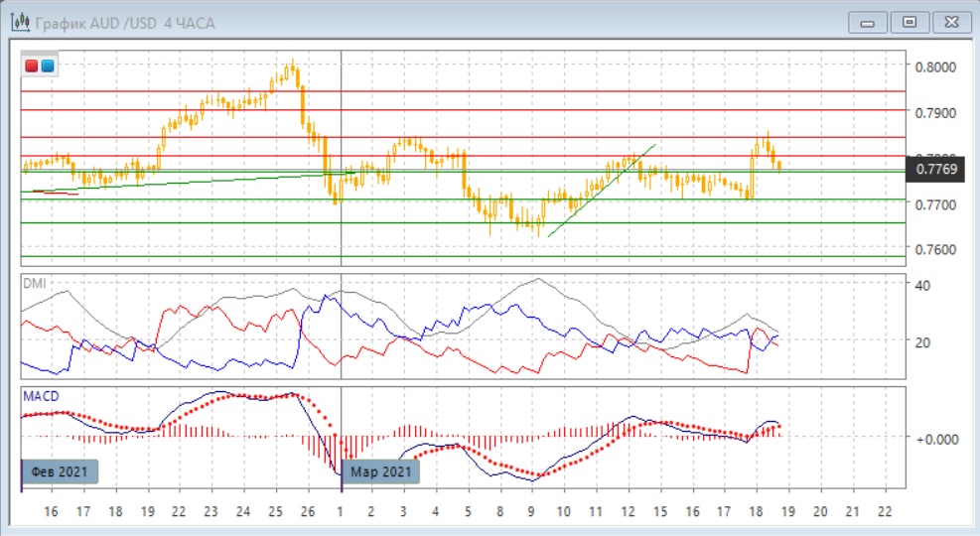This screenshot has height=536, width=980.
Task: Click the 0.7600 price axis label
Action: click(x=936, y=249)
